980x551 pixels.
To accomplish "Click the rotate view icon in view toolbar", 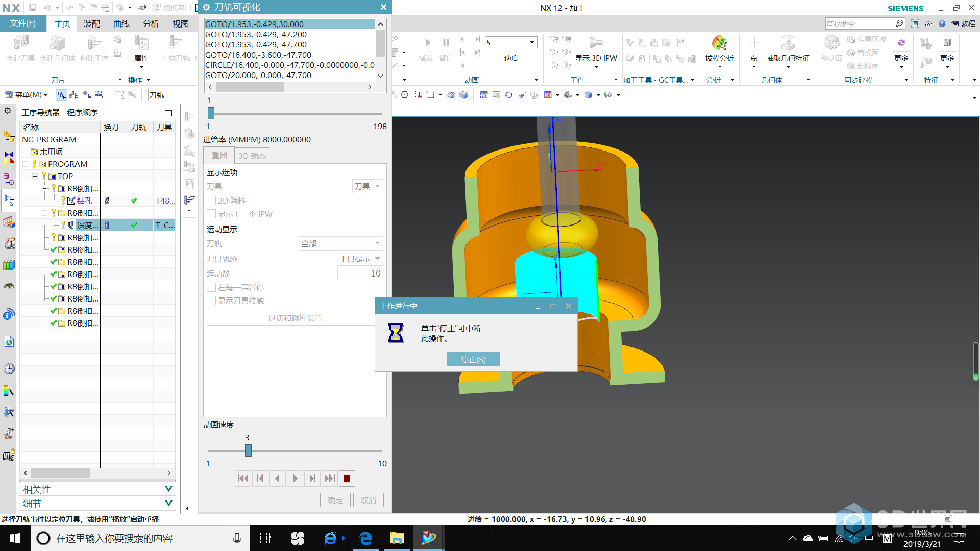I will click(508, 95).
